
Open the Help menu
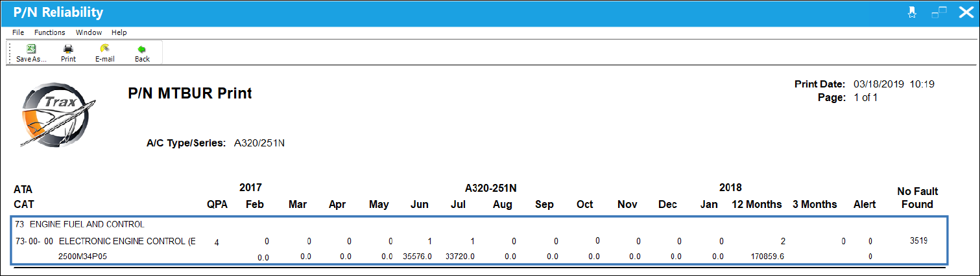tap(119, 32)
